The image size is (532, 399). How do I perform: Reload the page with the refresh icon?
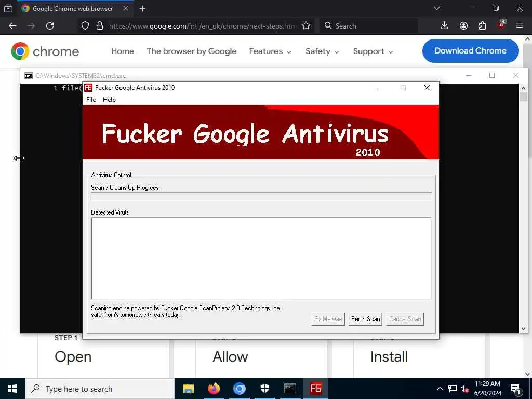(x=50, y=26)
